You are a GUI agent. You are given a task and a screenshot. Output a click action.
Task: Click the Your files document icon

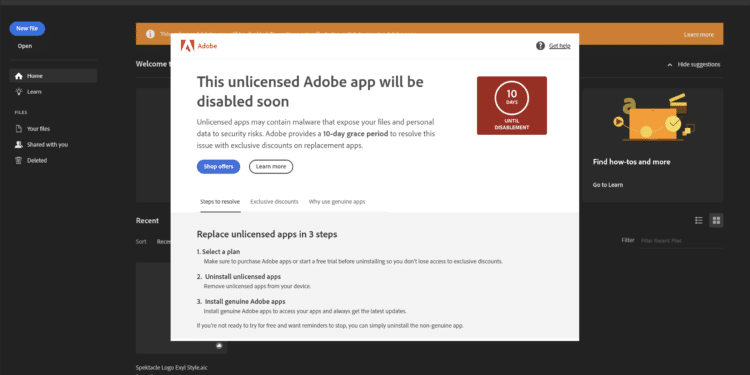coord(19,129)
